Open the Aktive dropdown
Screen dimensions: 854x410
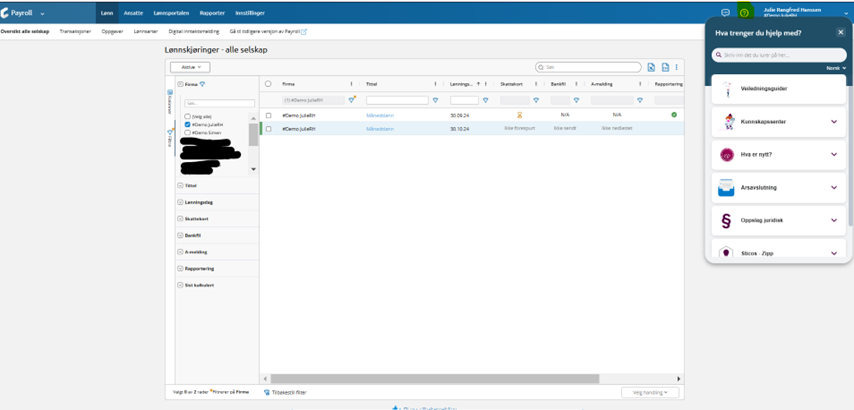[x=189, y=67]
